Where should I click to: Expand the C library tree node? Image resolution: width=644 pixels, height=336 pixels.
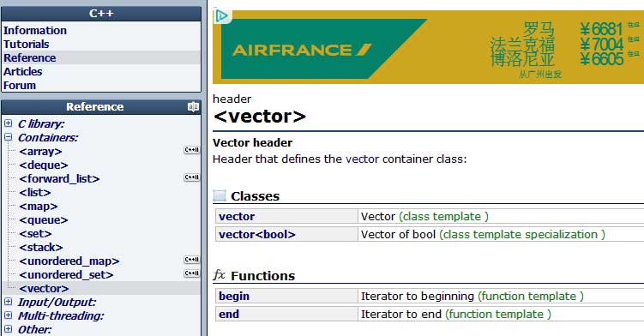pos(9,123)
